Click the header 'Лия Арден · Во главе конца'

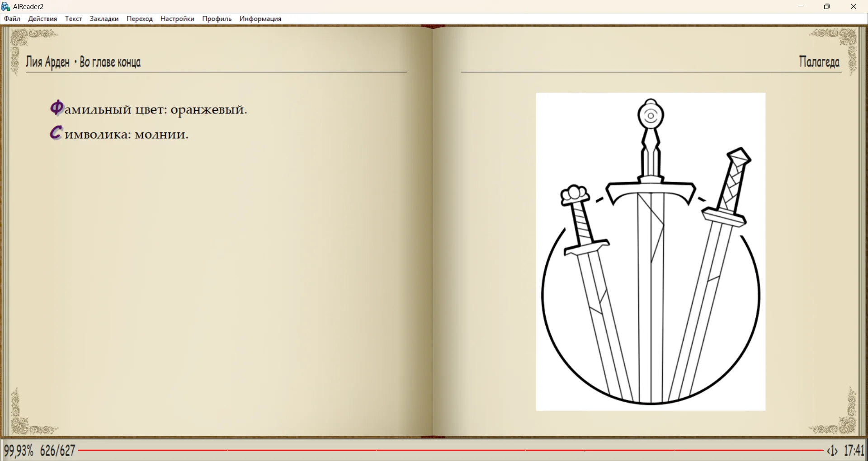[x=83, y=62]
